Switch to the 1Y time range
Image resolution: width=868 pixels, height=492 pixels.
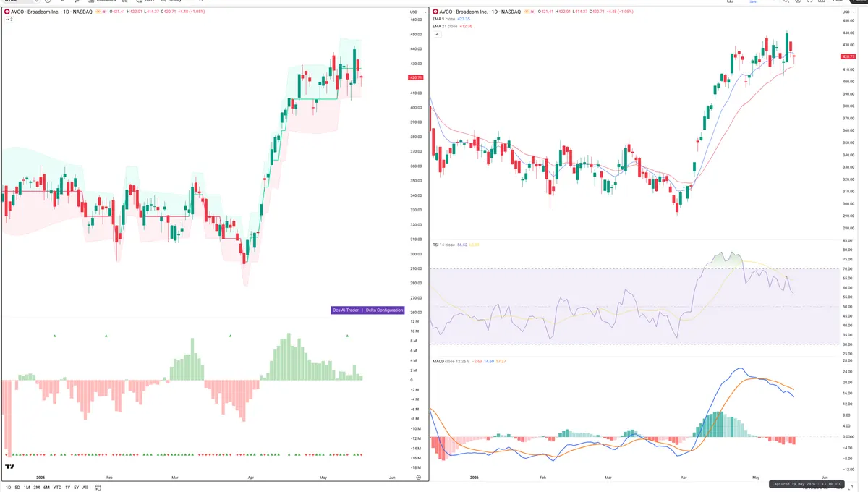[67, 488]
